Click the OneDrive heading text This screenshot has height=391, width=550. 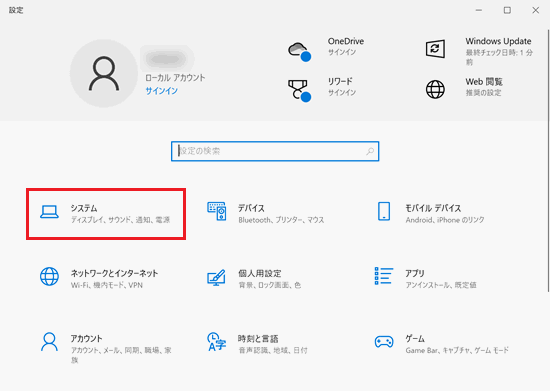(x=346, y=41)
